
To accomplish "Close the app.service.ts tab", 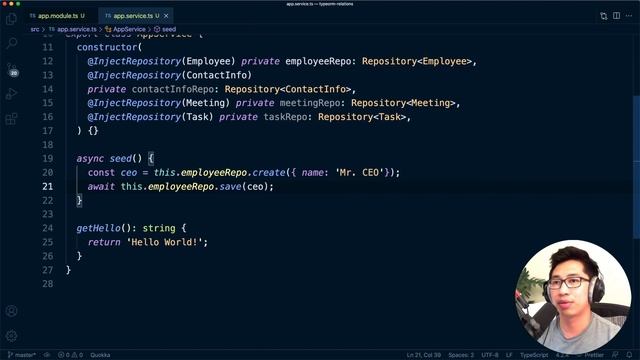I will pos(166,16).
